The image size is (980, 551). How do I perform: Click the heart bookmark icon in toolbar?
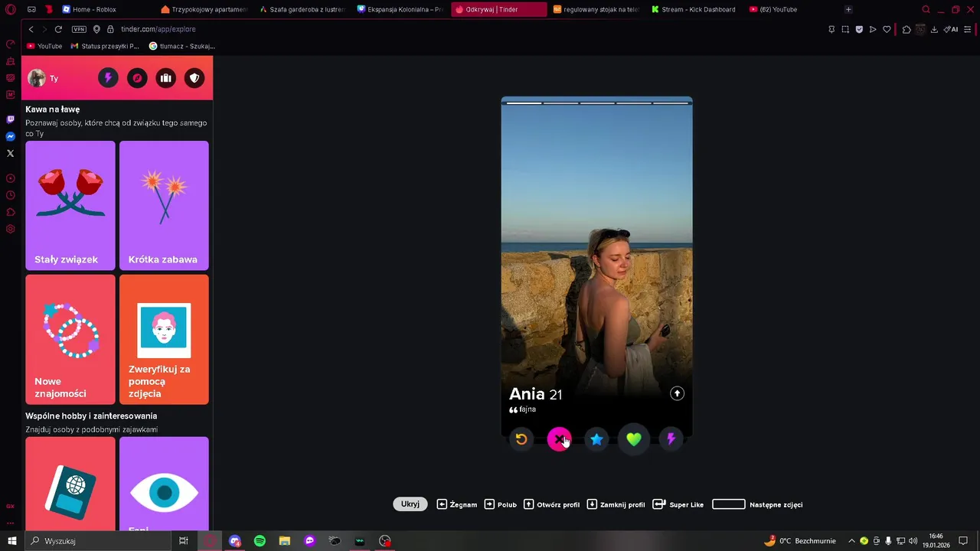click(887, 29)
